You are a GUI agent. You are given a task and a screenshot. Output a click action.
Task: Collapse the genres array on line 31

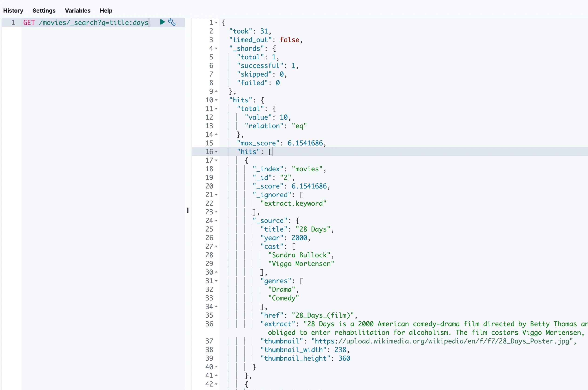pyautogui.click(x=216, y=281)
